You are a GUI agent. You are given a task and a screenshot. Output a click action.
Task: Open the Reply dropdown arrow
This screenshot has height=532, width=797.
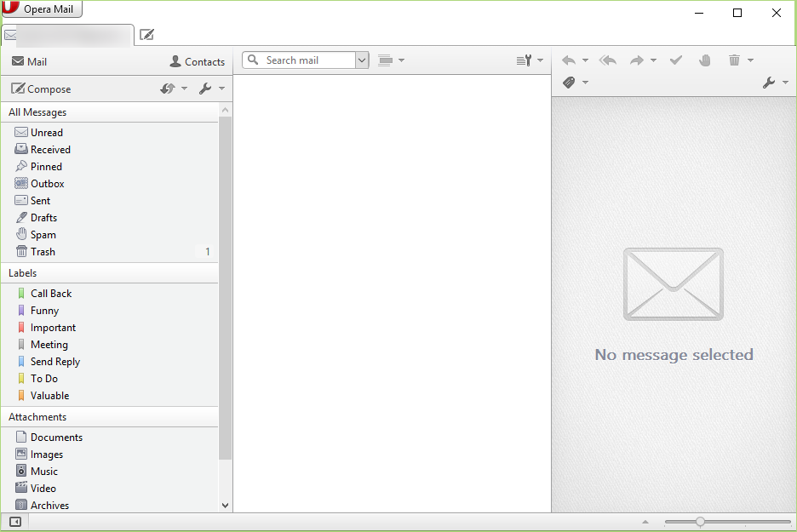point(585,60)
